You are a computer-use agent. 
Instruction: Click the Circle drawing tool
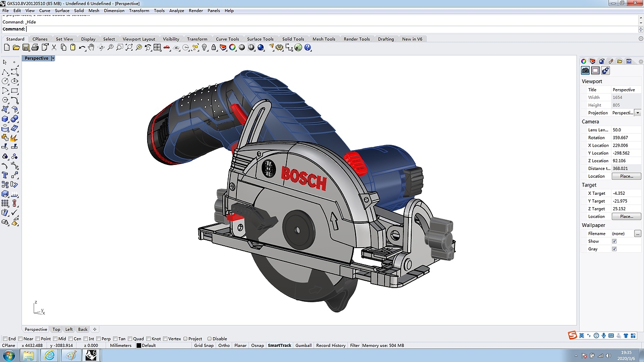click(5, 81)
